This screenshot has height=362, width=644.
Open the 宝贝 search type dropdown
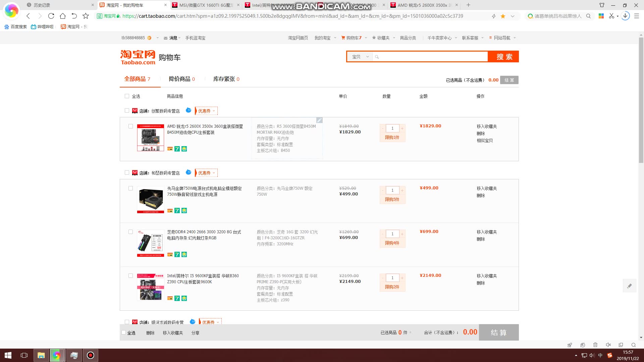click(x=360, y=57)
